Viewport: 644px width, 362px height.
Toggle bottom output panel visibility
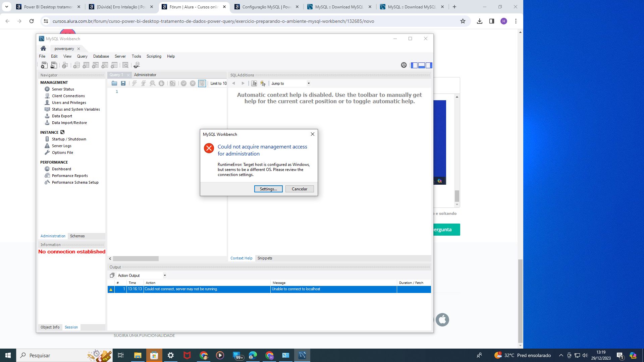[x=422, y=65]
